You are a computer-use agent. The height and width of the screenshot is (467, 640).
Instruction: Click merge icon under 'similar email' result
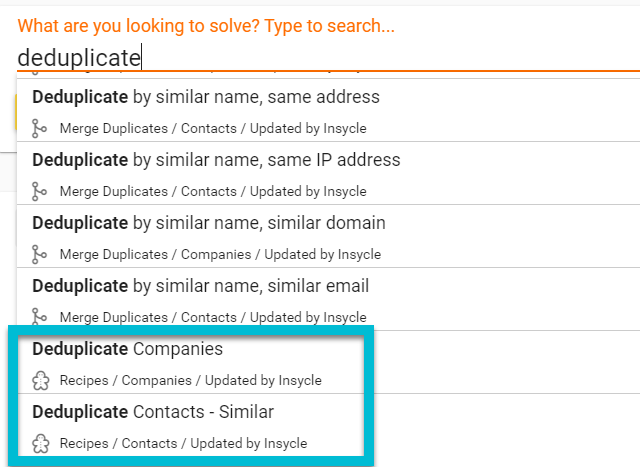tap(39, 317)
